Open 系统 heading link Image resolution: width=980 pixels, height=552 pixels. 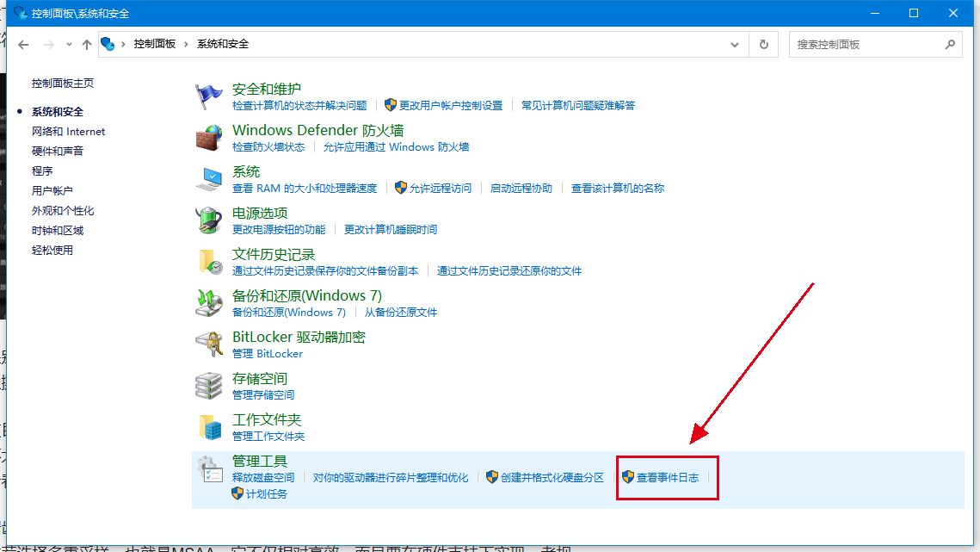(245, 171)
